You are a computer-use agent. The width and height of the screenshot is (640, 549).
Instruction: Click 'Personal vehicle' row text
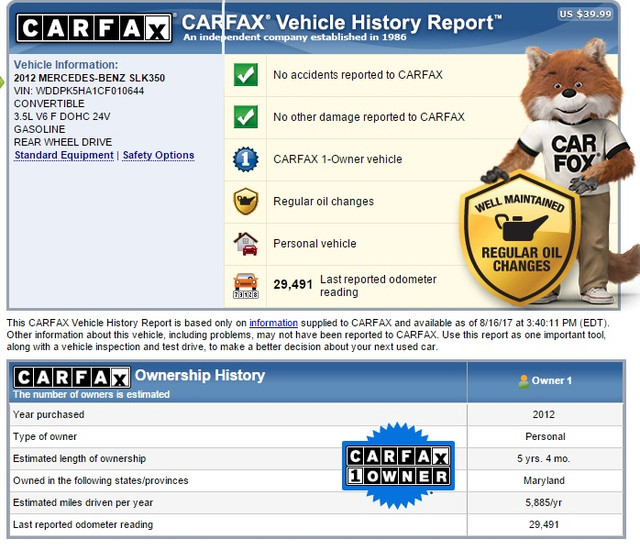click(x=315, y=244)
